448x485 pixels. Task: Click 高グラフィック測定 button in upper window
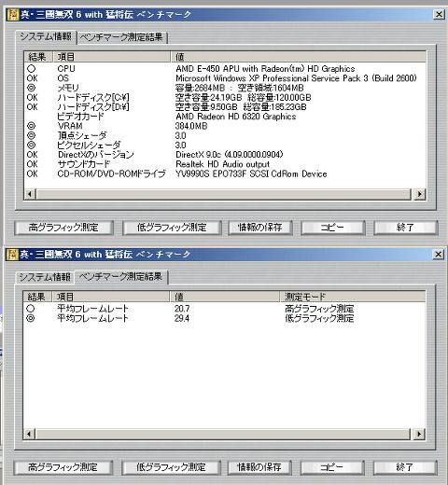63,228
